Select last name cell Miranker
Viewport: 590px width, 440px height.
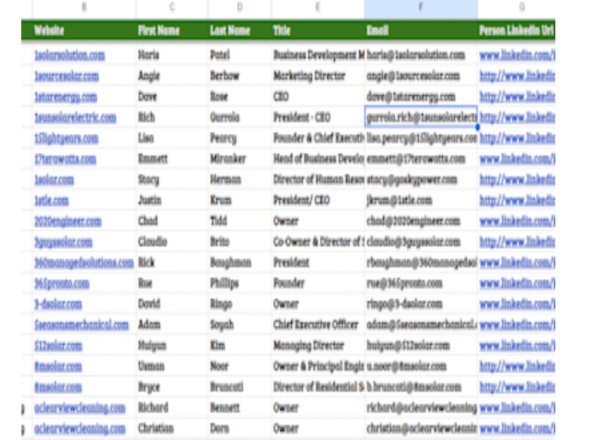click(x=239, y=159)
